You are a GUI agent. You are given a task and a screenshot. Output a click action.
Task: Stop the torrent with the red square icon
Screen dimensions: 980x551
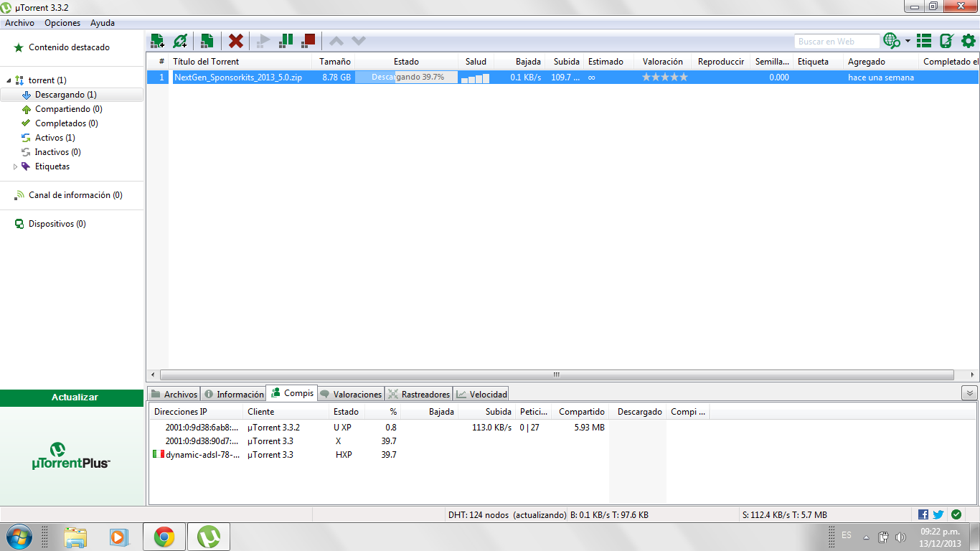pos(308,41)
